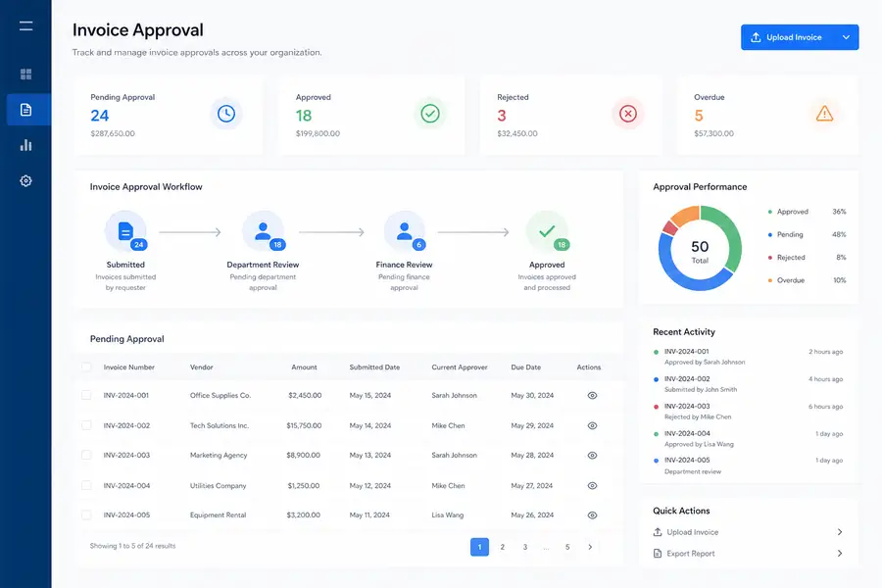View invoice INV-2024-003 with eye icon
Image resolution: width=882 pixels, height=588 pixels.
[x=592, y=455]
